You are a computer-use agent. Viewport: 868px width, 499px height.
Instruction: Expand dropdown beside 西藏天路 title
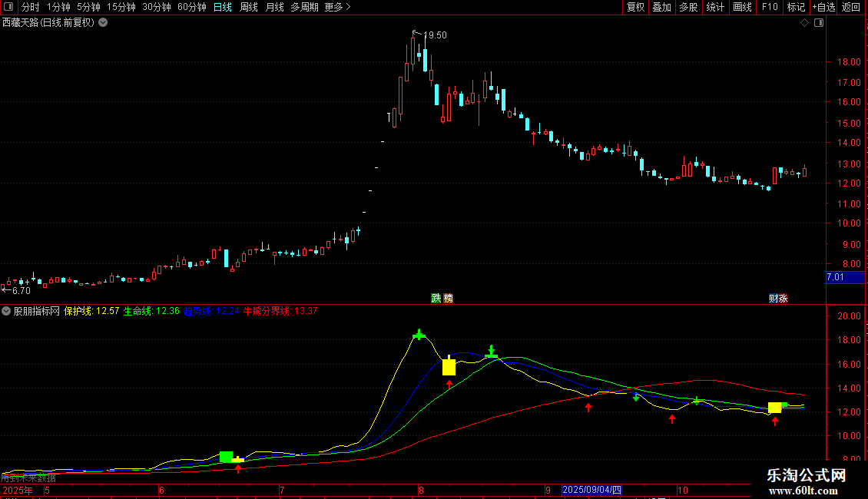[103, 23]
